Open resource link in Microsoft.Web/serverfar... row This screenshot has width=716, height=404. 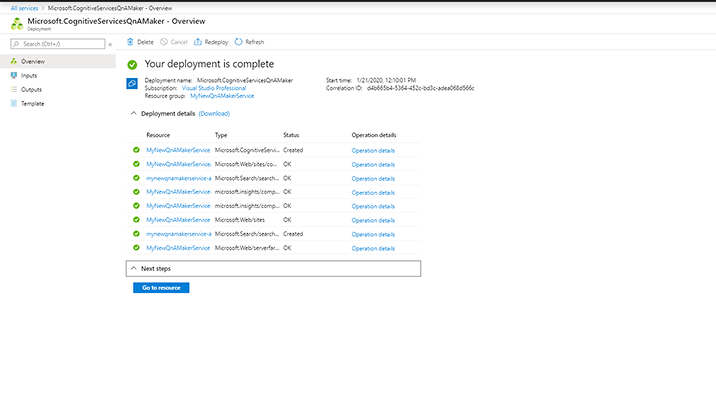(x=178, y=248)
